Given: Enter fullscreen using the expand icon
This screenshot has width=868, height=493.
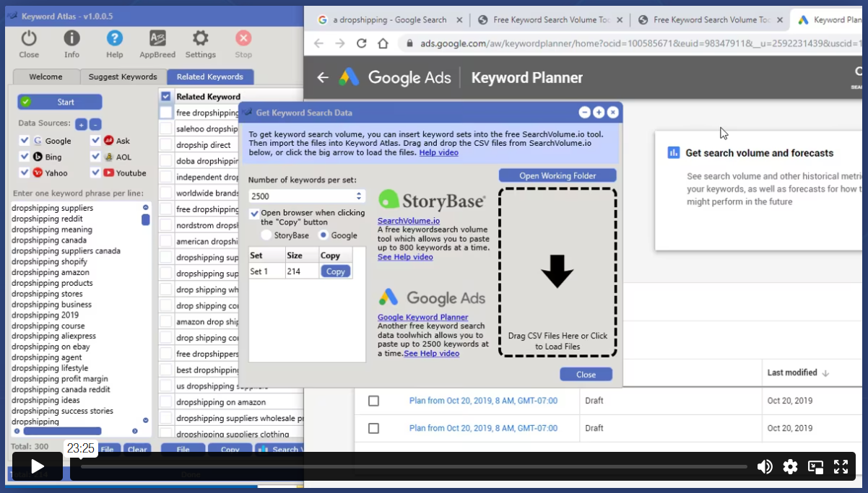Looking at the screenshot, I should (x=841, y=466).
